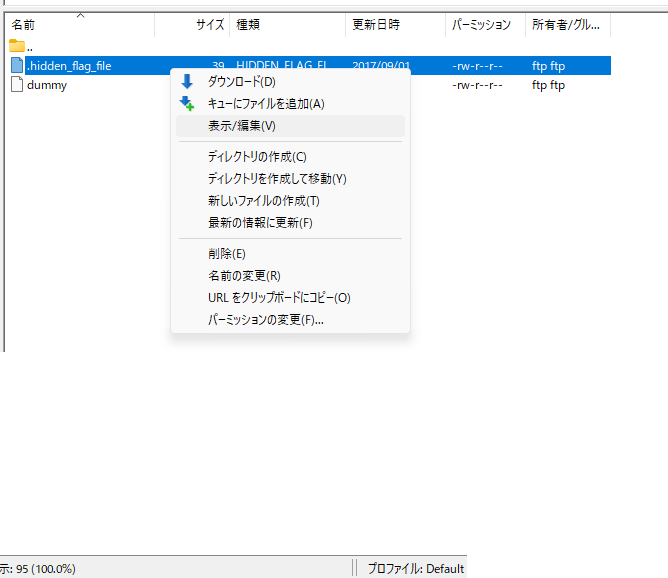The width and height of the screenshot is (668, 578).
Task: Click URL をクリップボードにコピー(O)
Action: (279, 298)
